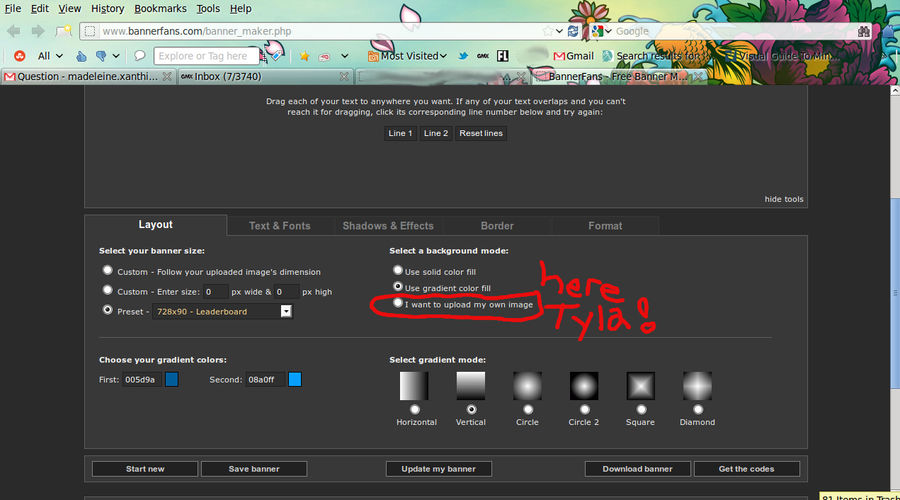The image size is (900, 500).
Task: Open a new tab via the icon beside the forward arrow
Action: click(63, 31)
